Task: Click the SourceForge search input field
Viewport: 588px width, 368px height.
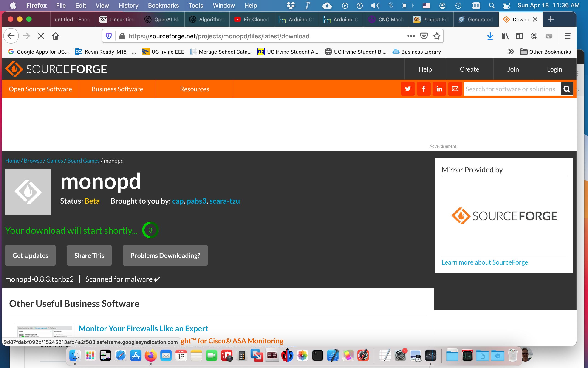Action: [512, 89]
